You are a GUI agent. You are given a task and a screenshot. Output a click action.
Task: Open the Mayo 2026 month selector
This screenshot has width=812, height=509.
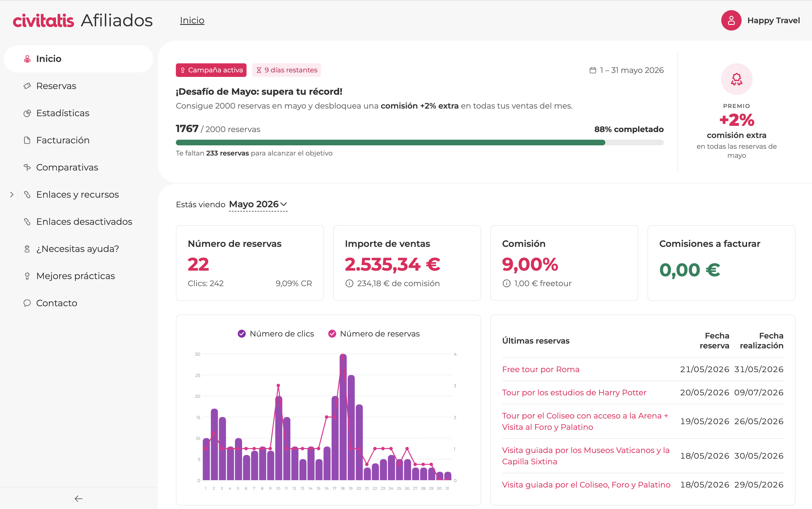(258, 204)
